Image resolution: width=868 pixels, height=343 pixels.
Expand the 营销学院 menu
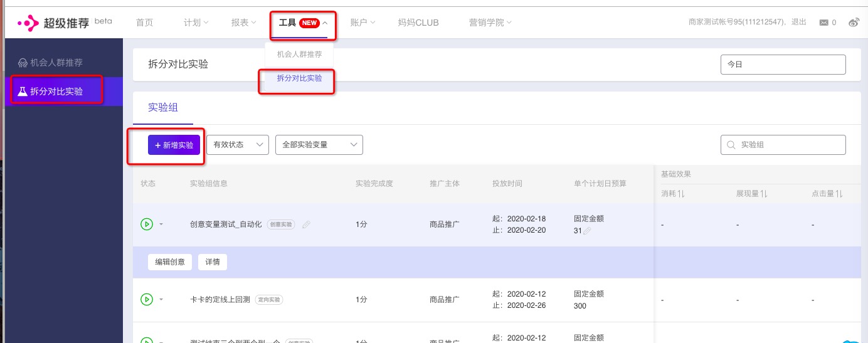tap(490, 23)
